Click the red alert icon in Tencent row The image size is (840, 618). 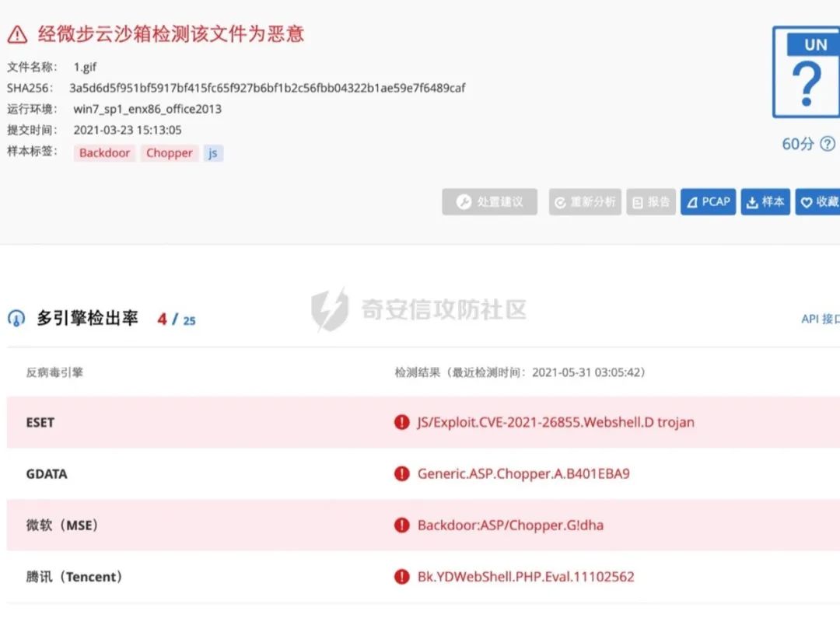(x=401, y=577)
